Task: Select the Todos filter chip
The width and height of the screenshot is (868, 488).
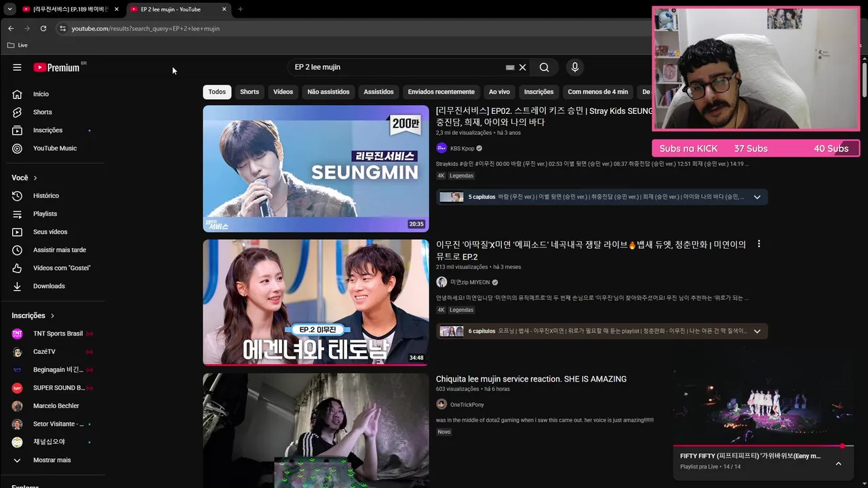Action: coord(217,92)
